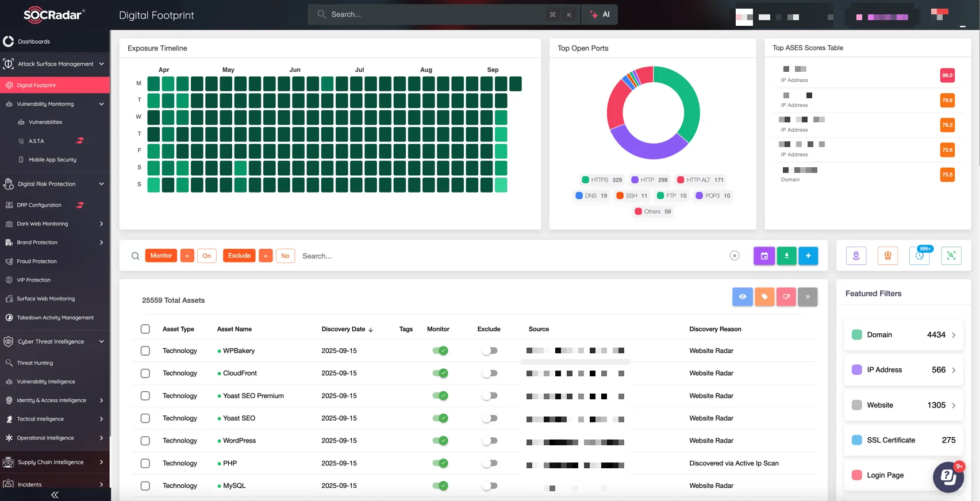980x501 pixels.
Task: Click the Mobile App Security icon
Action: click(x=21, y=160)
